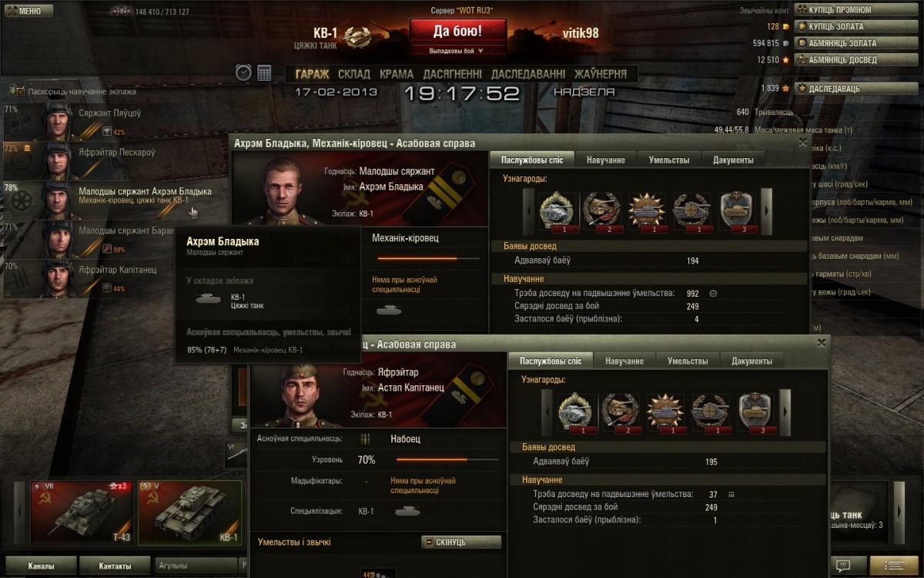The width and height of the screenshot is (924, 578).
Task: Open the chat messages icon at bottom right
Action: [843, 566]
